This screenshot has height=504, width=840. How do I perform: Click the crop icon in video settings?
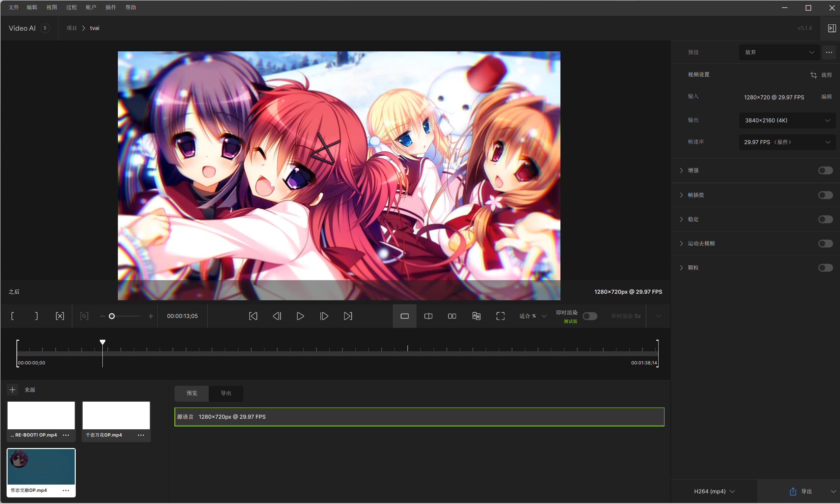(x=814, y=75)
